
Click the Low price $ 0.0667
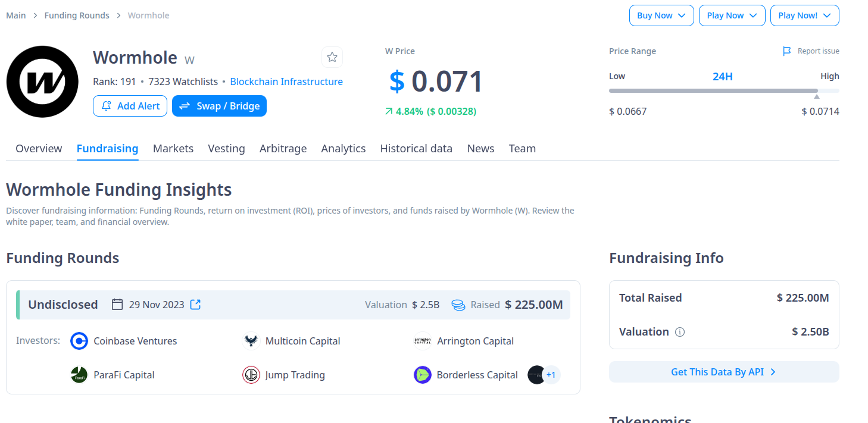pyautogui.click(x=627, y=111)
